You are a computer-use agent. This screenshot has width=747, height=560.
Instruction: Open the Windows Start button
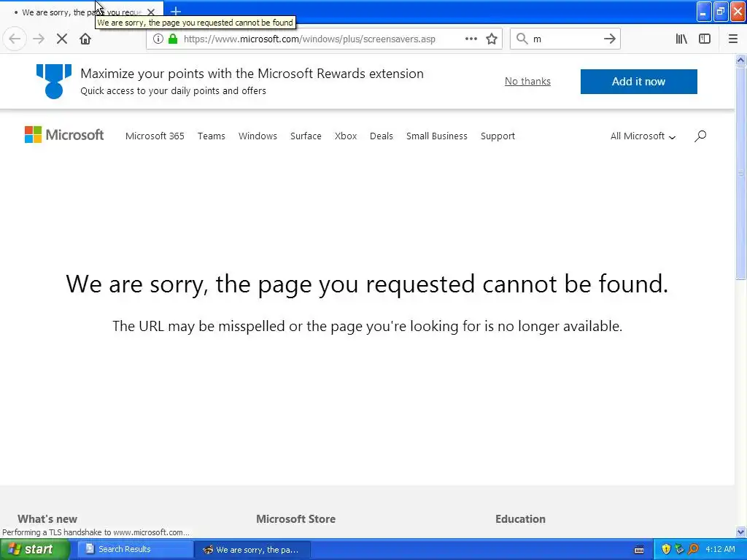tap(34, 549)
